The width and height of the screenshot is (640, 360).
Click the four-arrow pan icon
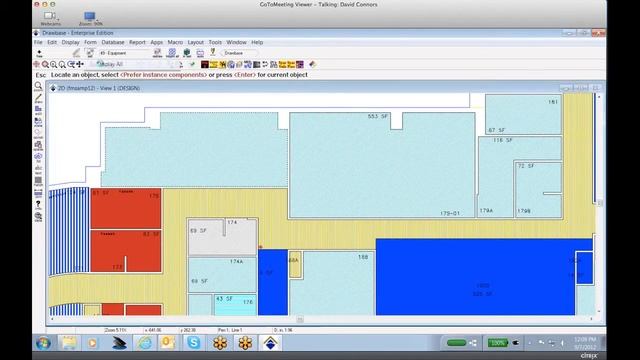pos(80,64)
